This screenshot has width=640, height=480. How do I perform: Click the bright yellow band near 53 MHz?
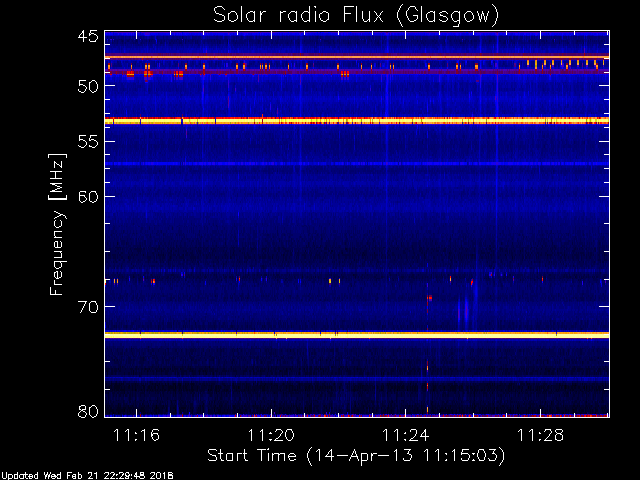(x=357, y=121)
